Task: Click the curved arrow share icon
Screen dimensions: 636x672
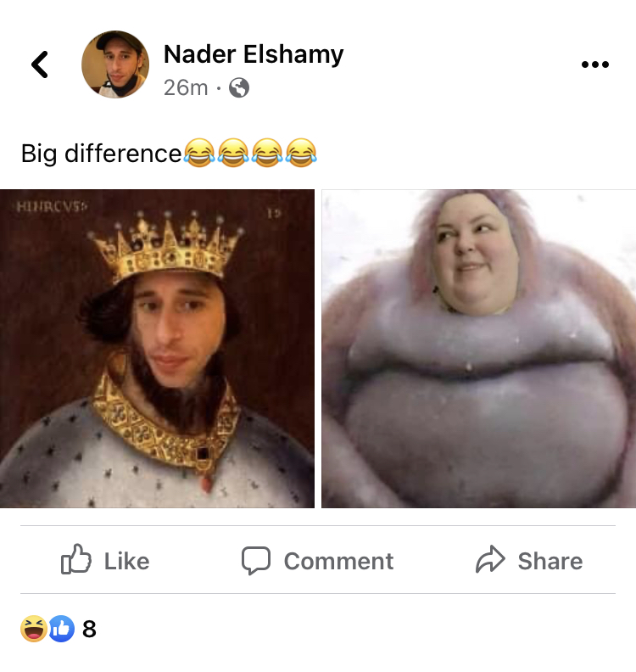Action: (490, 559)
